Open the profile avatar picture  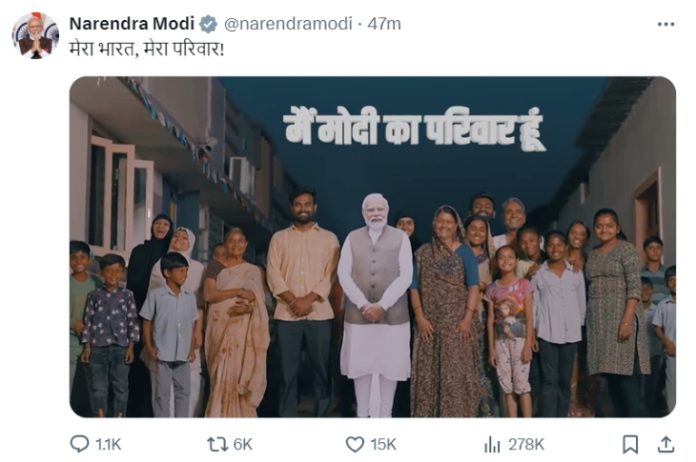coord(35,35)
